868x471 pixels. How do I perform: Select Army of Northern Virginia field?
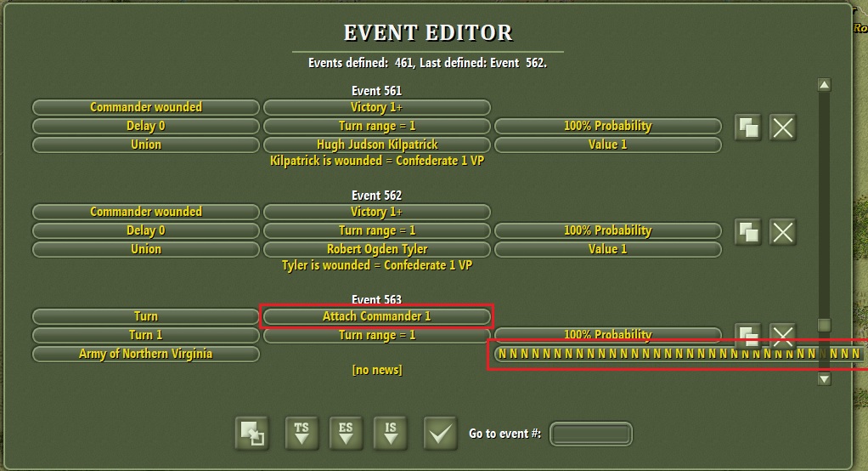(x=145, y=354)
